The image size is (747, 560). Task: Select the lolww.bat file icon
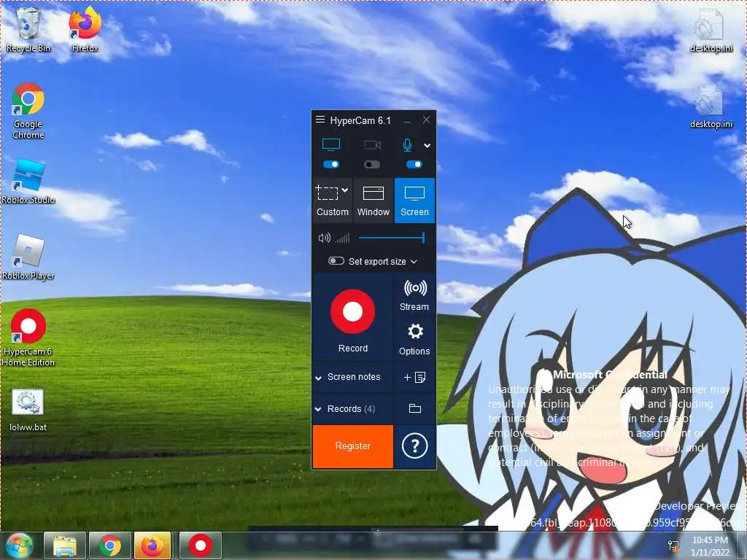point(28,410)
